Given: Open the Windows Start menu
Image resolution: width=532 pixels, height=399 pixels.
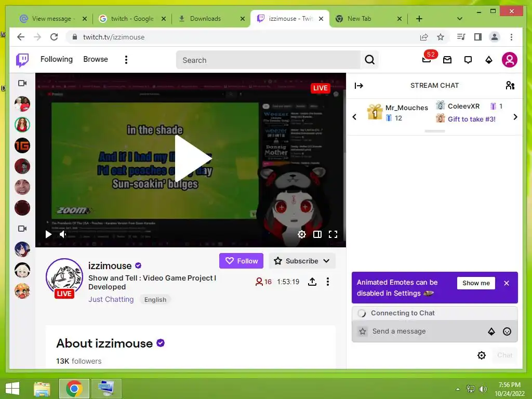Looking at the screenshot, I should (12, 389).
